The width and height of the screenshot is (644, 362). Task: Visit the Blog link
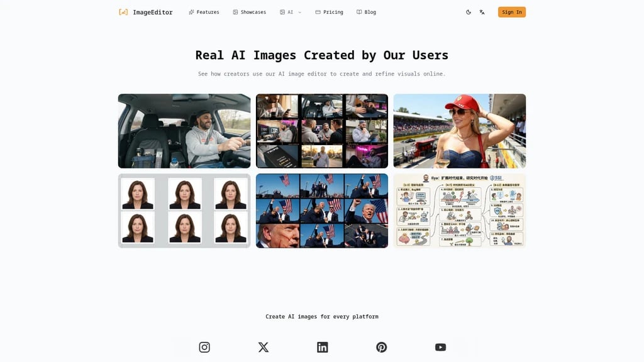[366, 12]
